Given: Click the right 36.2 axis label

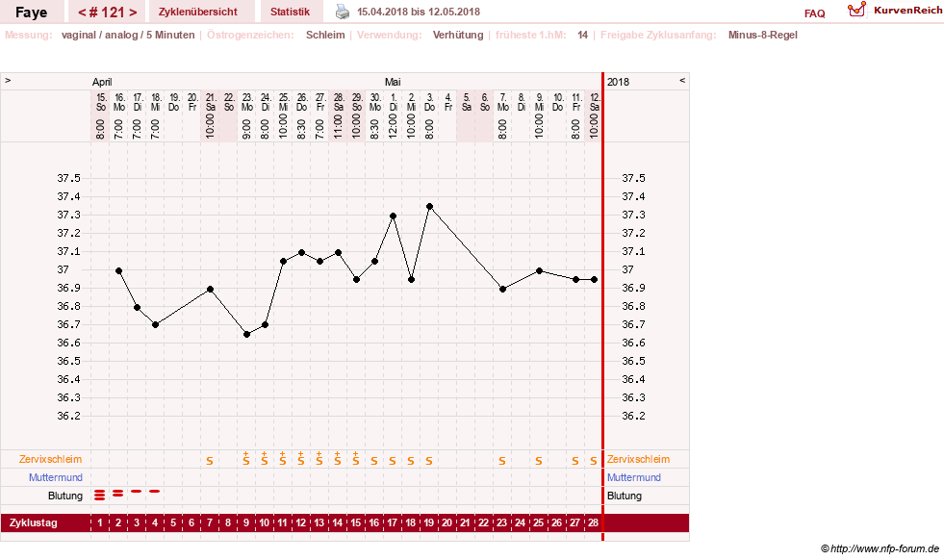Looking at the screenshot, I should click(x=633, y=416).
